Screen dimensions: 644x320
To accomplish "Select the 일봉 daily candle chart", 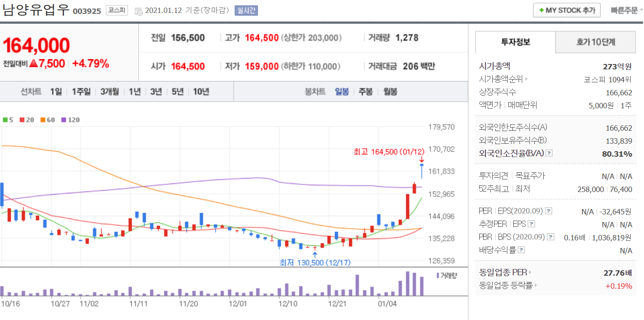I will [342, 92].
